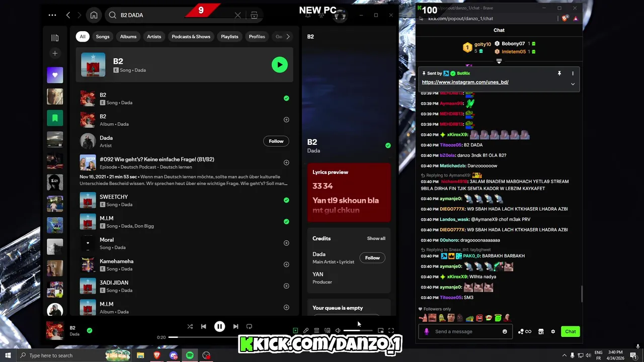This screenshot has width=644, height=362.
Task: Toggle saved check on B2 song row
Action: 286,99
